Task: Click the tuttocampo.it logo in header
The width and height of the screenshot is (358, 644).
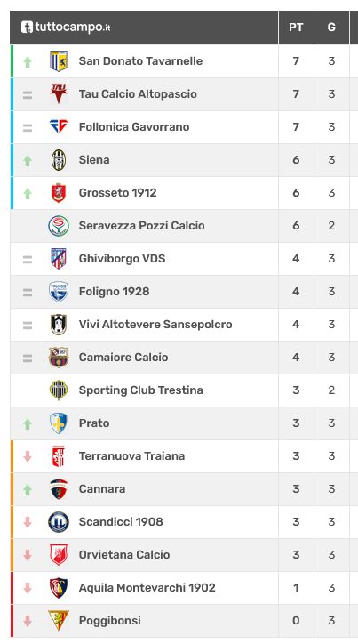Action: [x=66, y=27]
